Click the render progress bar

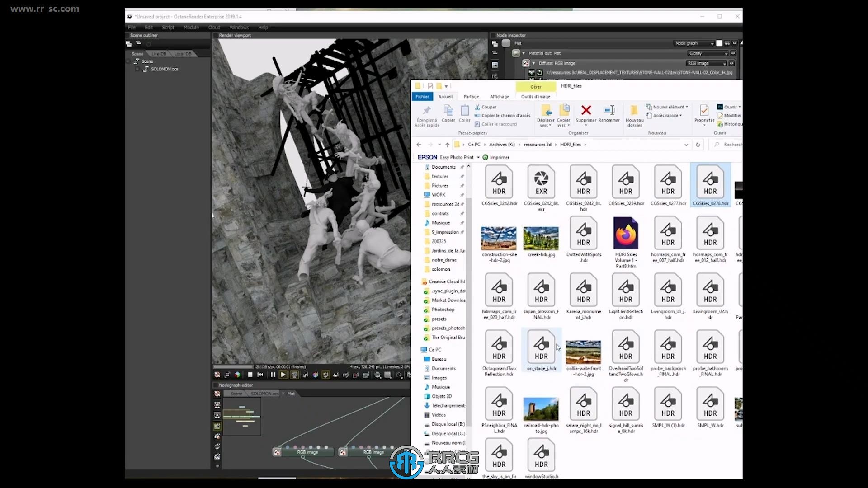pos(233,367)
